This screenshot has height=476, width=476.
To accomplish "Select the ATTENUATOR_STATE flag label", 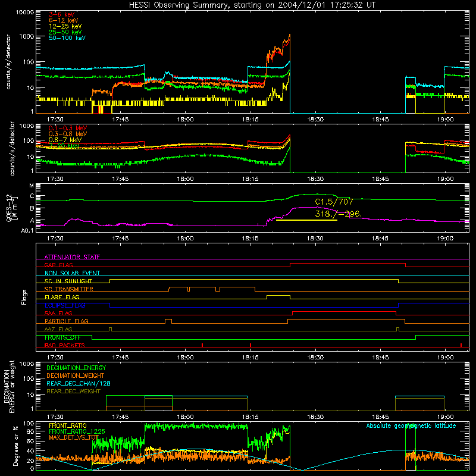I will pos(72,257).
